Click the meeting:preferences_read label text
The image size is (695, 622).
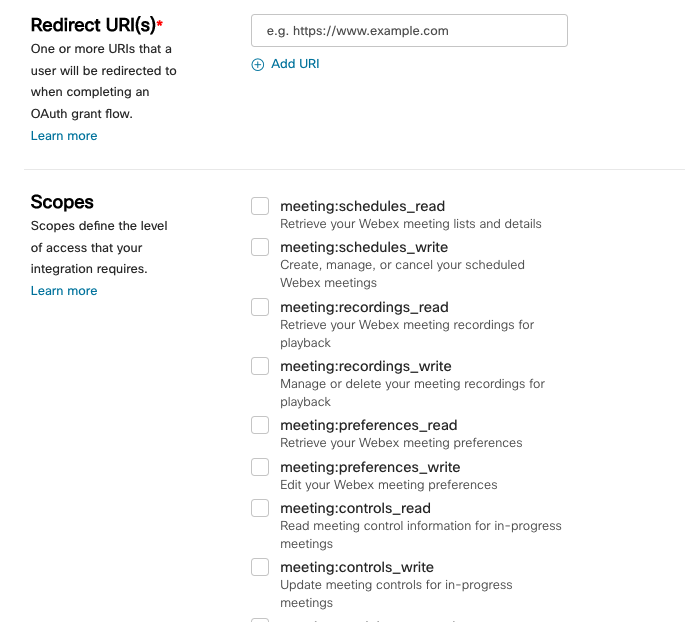369,425
